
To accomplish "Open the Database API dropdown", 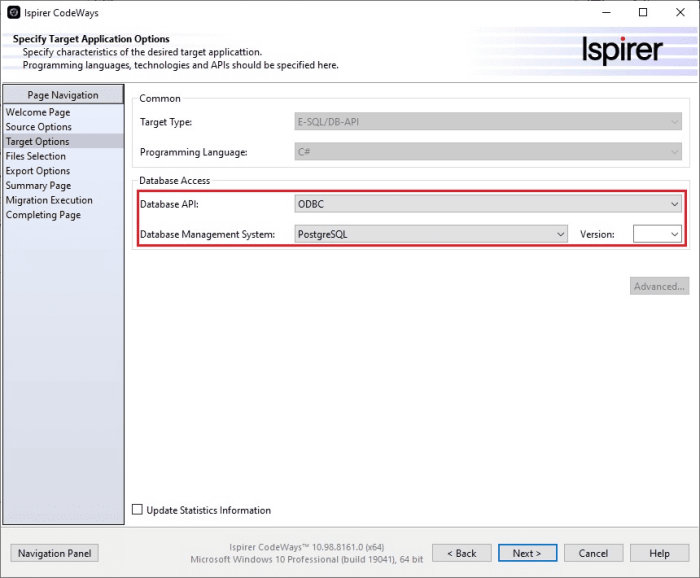I will click(x=488, y=204).
